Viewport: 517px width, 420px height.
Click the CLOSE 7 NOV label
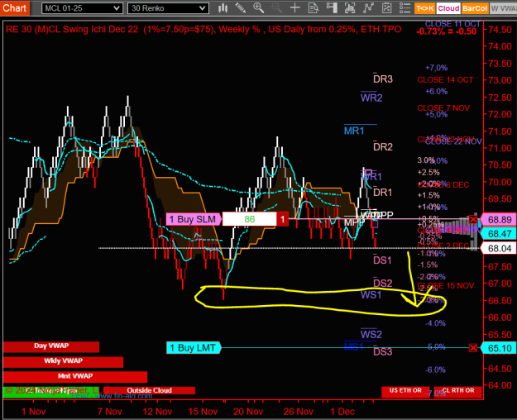point(443,107)
